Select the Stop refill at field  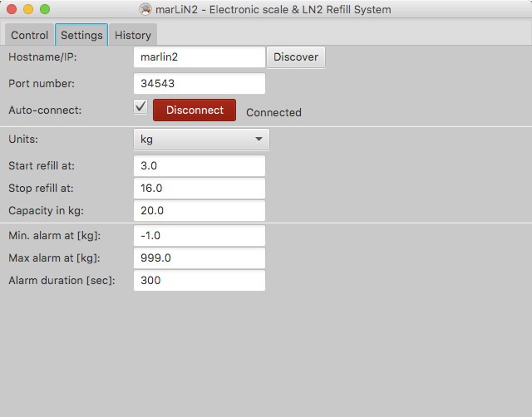click(x=199, y=189)
